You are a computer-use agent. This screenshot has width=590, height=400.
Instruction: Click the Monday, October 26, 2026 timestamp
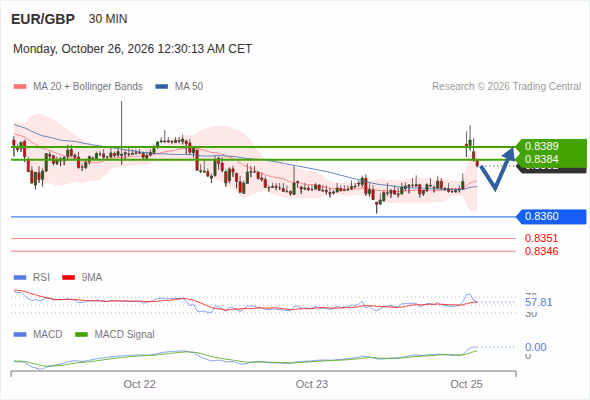(x=132, y=49)
